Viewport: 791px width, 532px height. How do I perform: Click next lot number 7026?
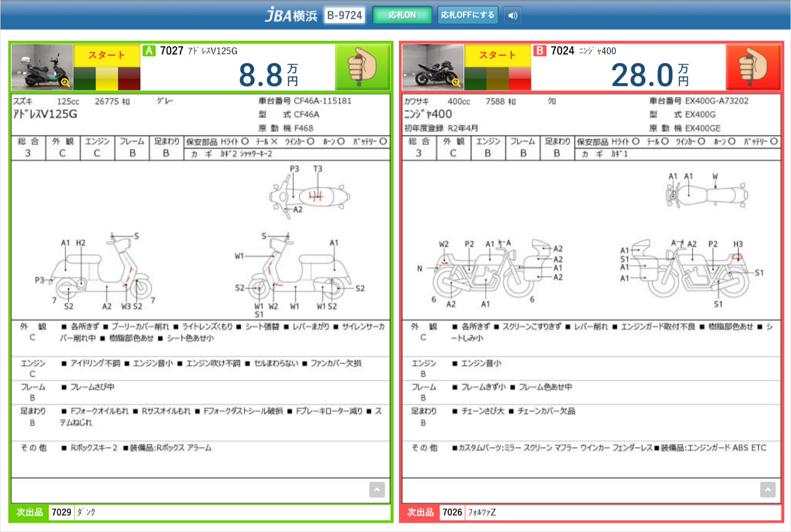click(452, 512)
